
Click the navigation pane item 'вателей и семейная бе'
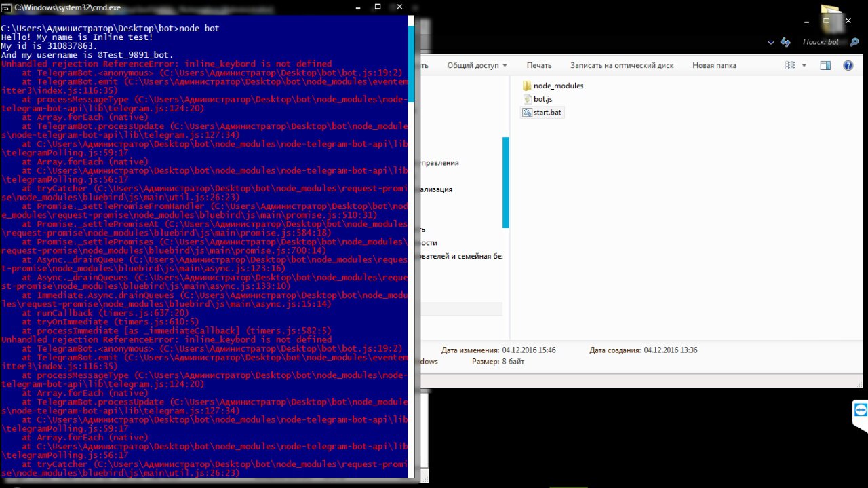click(x=461, y=257)
